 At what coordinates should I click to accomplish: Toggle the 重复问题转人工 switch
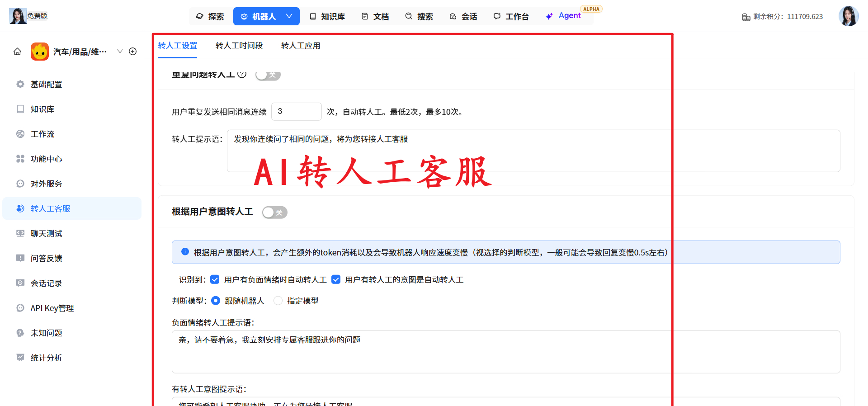(268, 75)
